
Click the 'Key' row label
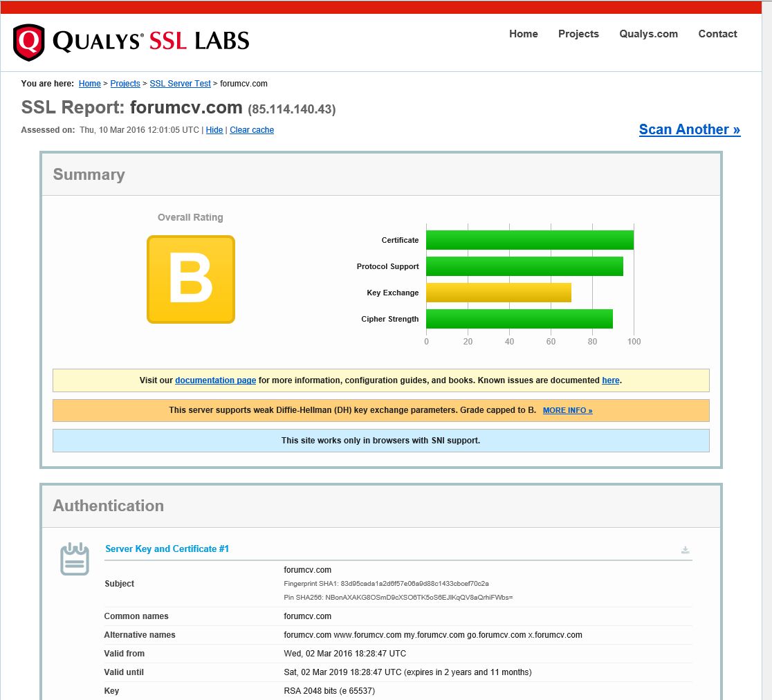coord(111,691)
